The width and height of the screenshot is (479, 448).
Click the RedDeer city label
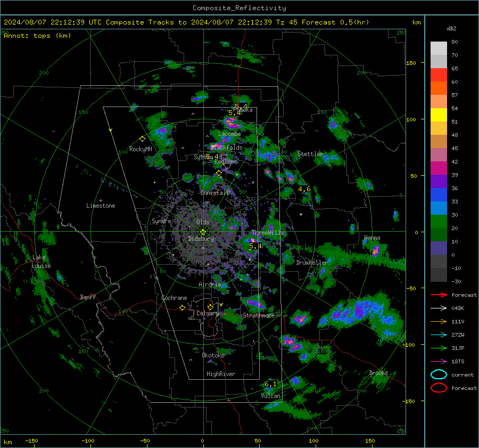(226, 161)
